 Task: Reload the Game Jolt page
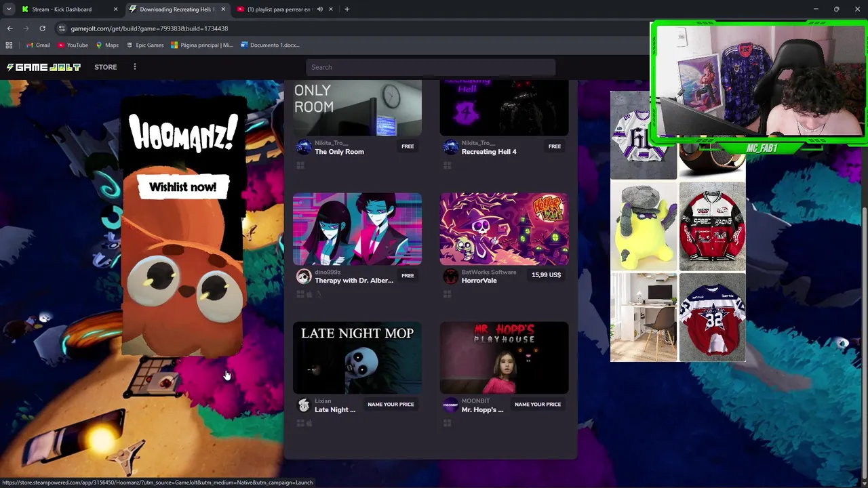pyautogui.click(x=42, y=28)
